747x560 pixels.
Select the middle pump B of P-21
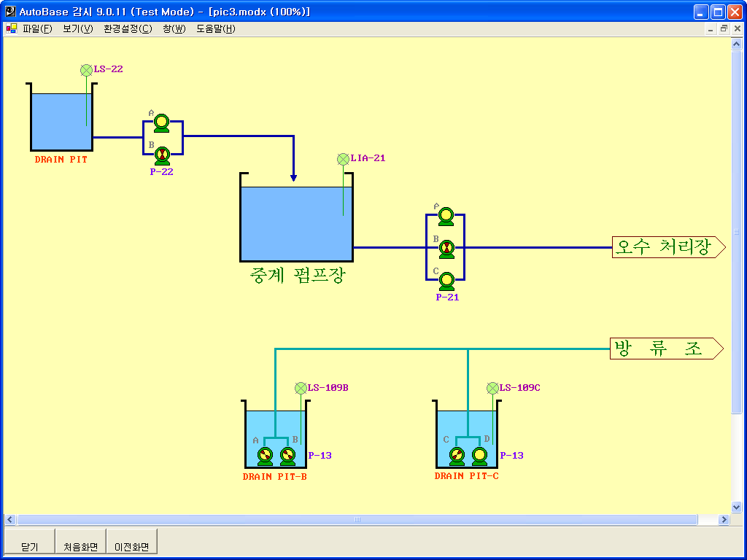point(446,249)
